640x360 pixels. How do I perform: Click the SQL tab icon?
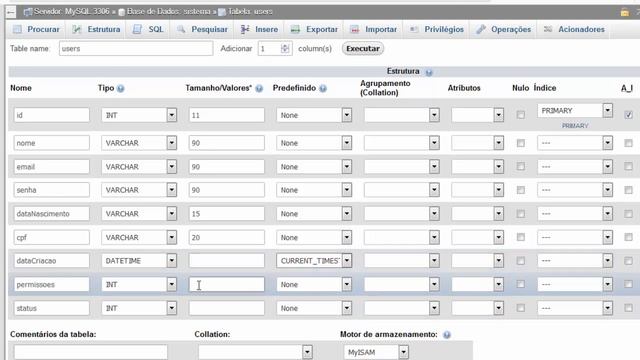pyautogui.click(x=137, y=29)
